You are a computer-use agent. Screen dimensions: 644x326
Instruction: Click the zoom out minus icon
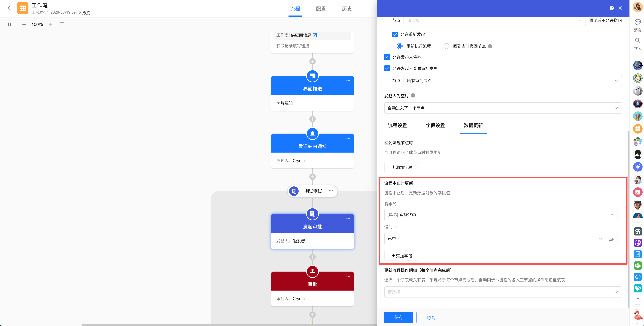point(24,24)
